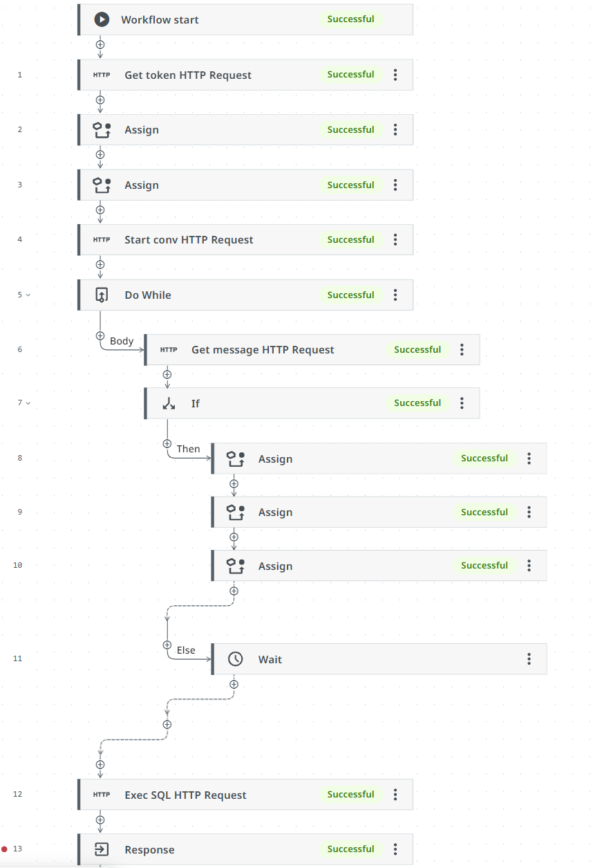Screen dimensions: 593x868
Task: Toggle the breakpoint dot on step 13
Action: click(5, 849)
